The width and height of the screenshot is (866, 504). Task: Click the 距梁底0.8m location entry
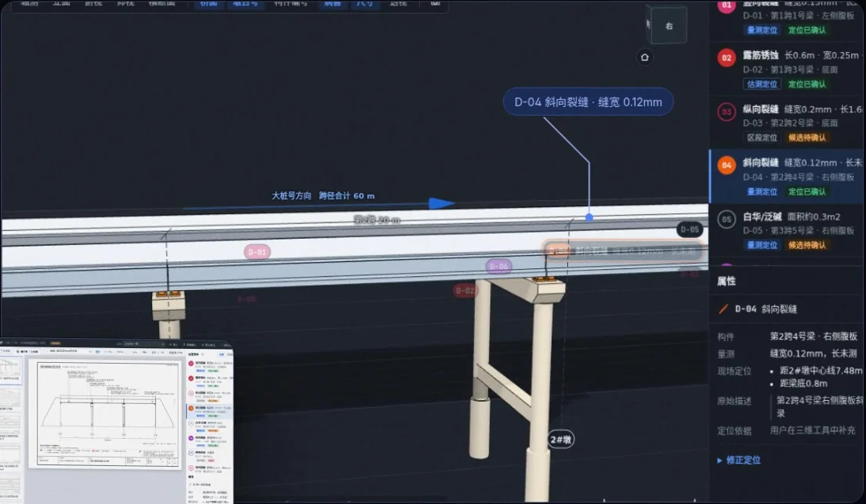tap(804, 383)
